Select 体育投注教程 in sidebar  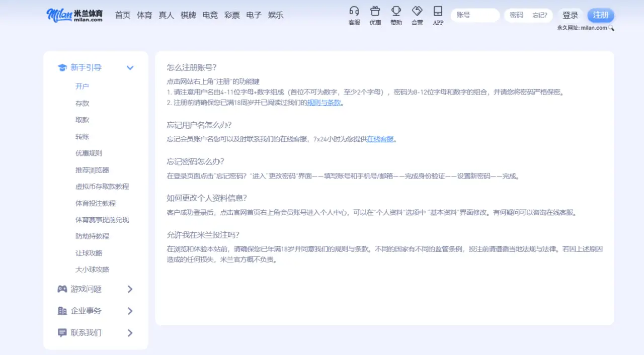tap(96, 203)
